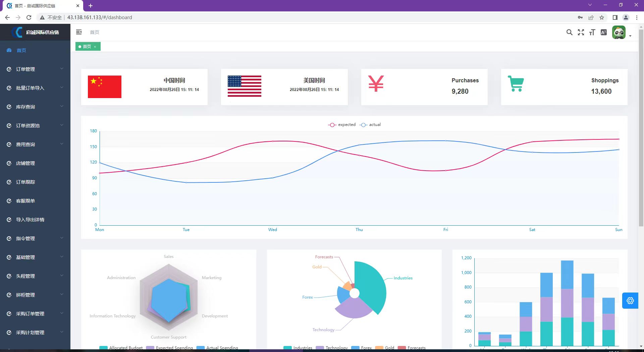Close the 首页 tab with its x
This screenshot has height=352, width=644.
[x=95, y=47]
